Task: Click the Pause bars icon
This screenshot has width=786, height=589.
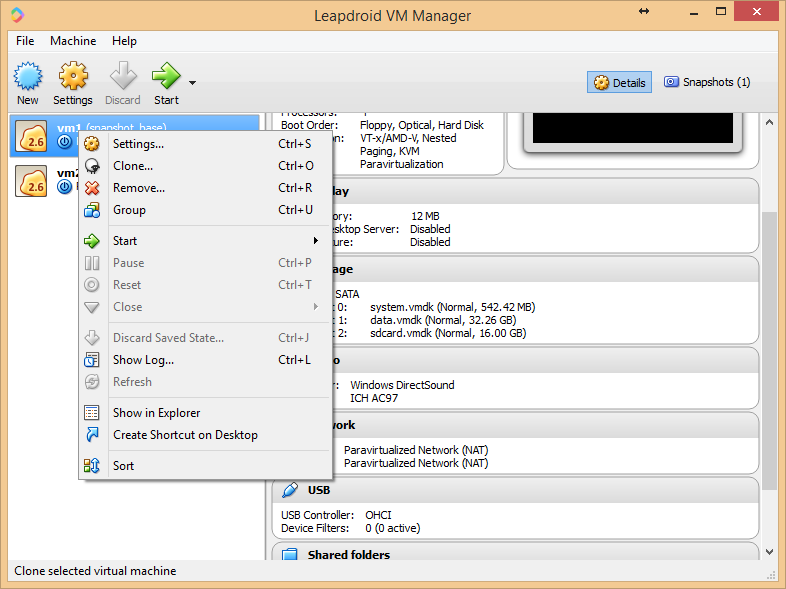Action: point(92,263)
